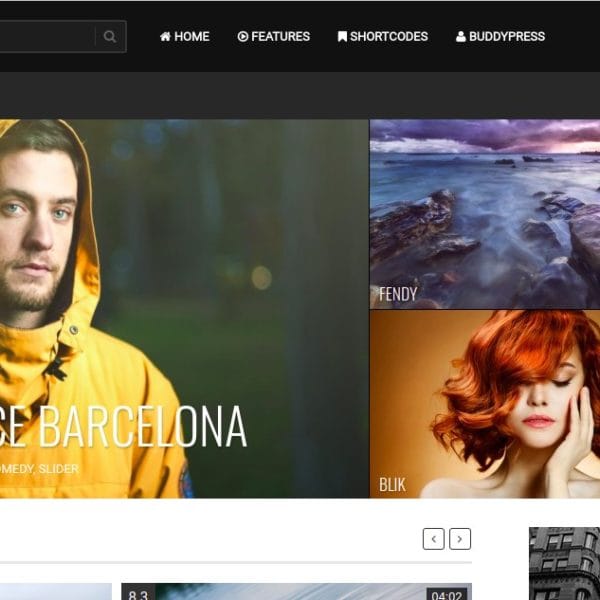Click the play-circle icon beside FEATURES
The height and width of the screenshot is (600, 600).
tap(243, 37)
